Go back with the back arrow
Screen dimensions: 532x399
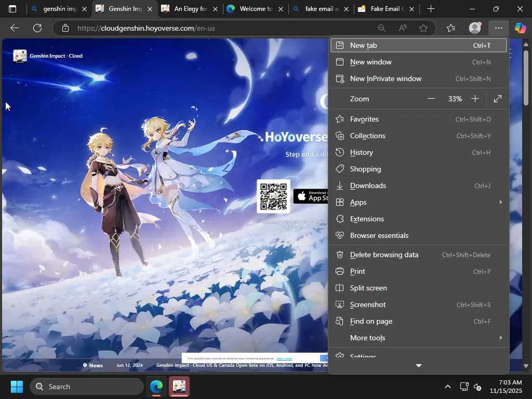click(x=14, y=28)
